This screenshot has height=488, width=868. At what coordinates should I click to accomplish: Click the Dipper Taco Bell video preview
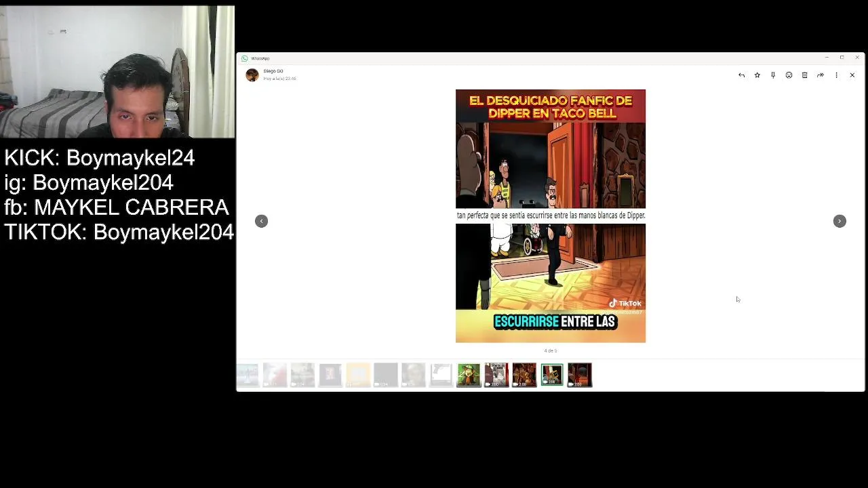[551, 216]
